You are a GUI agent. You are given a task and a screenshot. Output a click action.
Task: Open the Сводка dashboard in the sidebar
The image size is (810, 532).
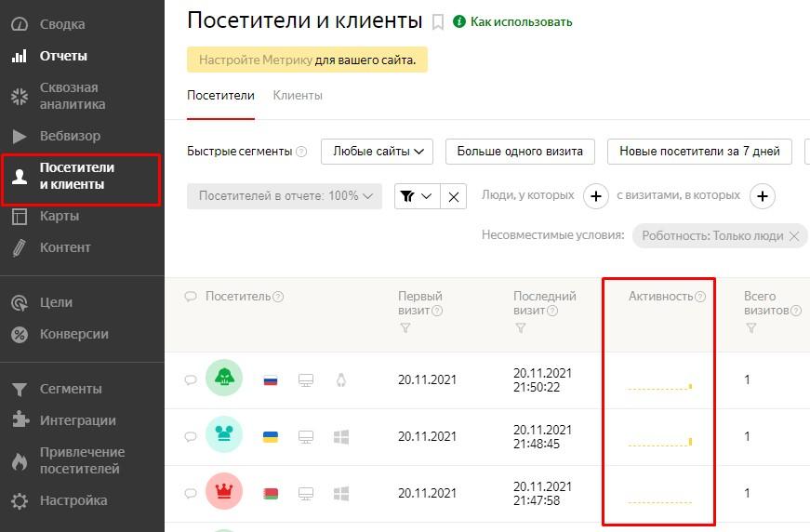(x=49, y=24)
